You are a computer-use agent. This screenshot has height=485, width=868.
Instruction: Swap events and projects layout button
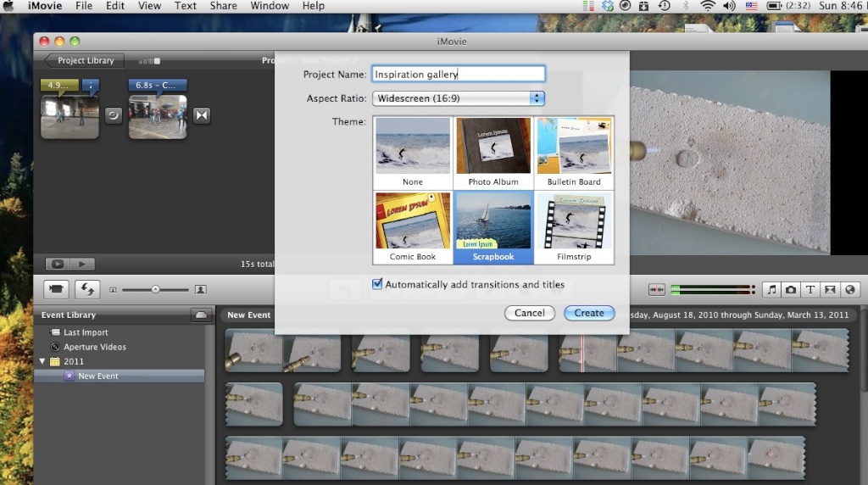[87, 289]
